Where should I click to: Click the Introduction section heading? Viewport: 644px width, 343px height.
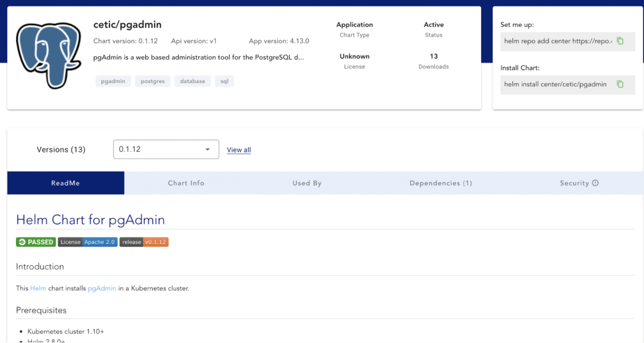click(40, 266)
